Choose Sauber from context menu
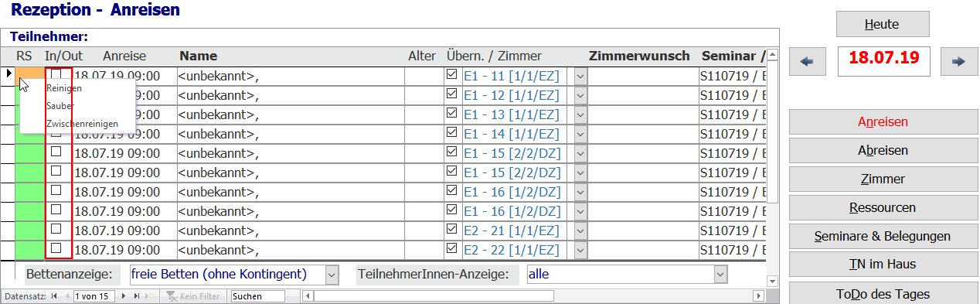Image resolution: width=980 pixels, height=304 pixels. point(60,105)
